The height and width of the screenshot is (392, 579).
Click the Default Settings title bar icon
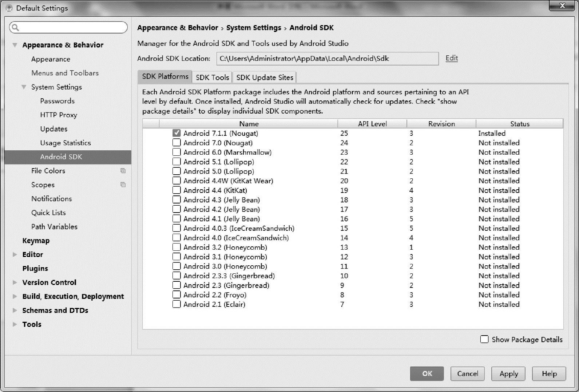pyautogui.click(x=10, y=8)
